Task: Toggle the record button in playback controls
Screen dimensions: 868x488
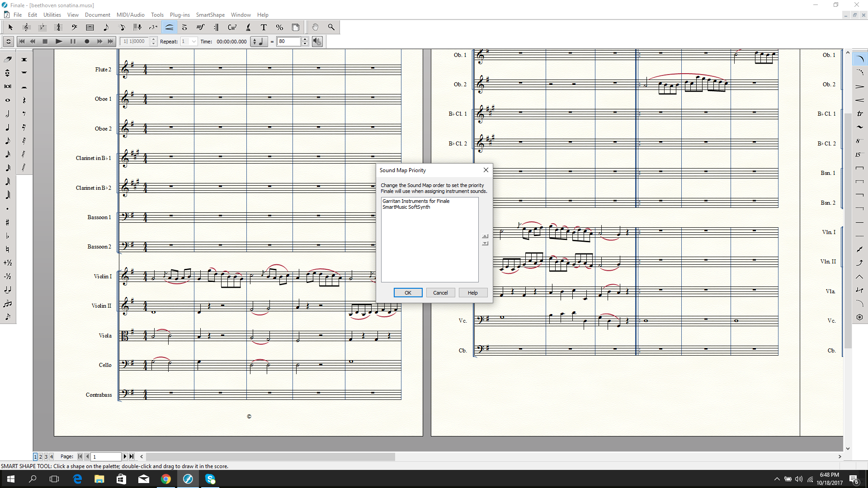Action: tap(87, 42)
